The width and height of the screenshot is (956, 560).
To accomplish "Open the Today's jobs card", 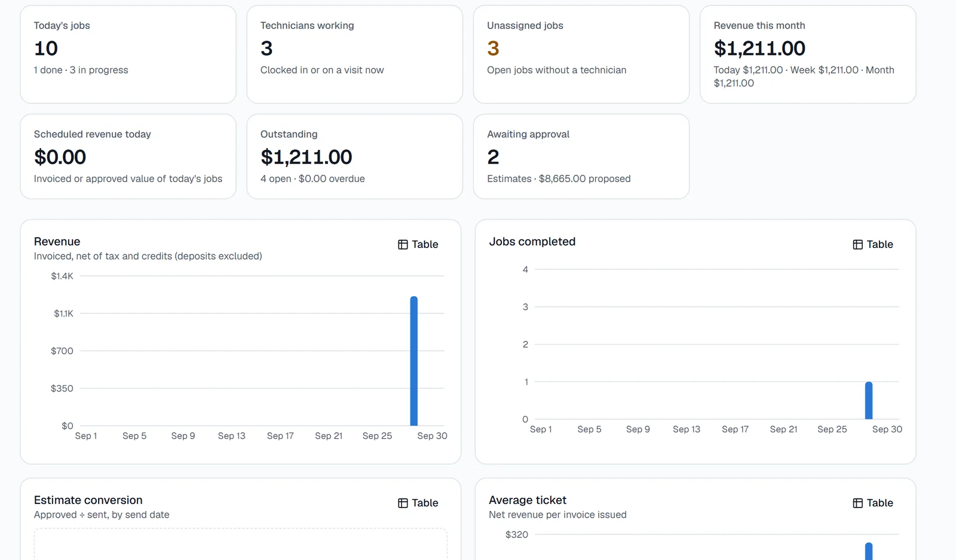I will 128,54.
